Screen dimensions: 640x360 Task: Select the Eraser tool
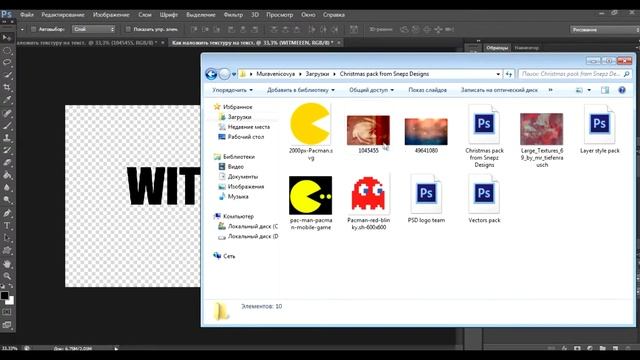7,163
